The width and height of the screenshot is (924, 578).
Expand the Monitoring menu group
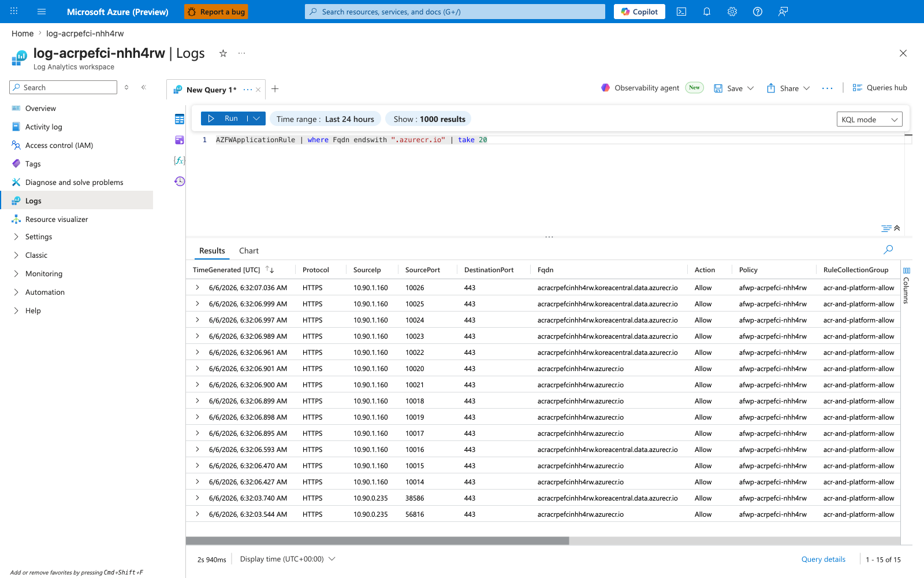[x=44, y=274]
